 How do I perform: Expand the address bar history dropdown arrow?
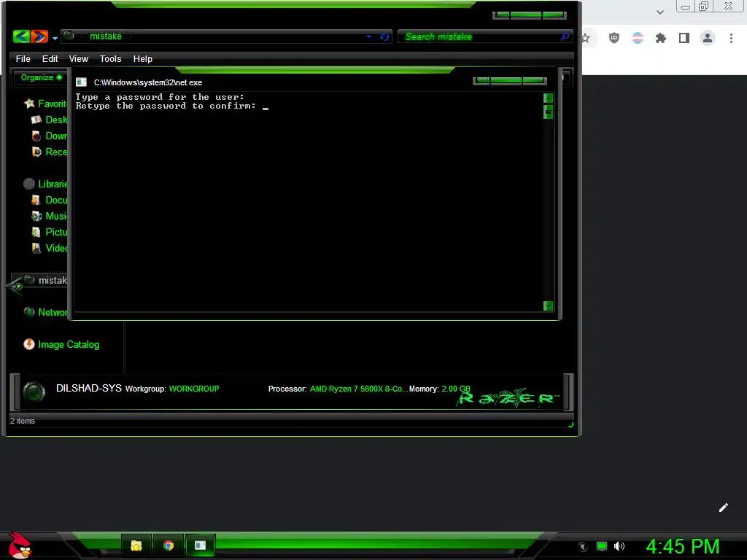[x=368, y=36]
